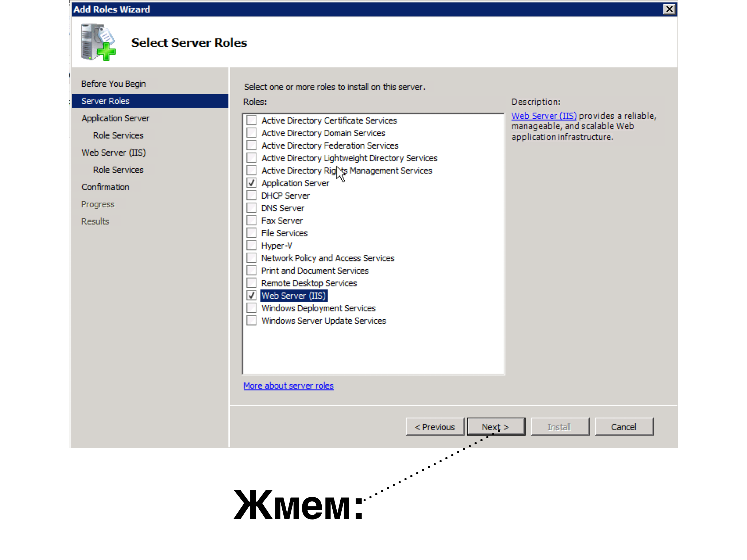Image resolution: width=747 pixels, height=560 pixels.
Task: Open Web Server (IIS) description link
Action: tap(544, 116)
